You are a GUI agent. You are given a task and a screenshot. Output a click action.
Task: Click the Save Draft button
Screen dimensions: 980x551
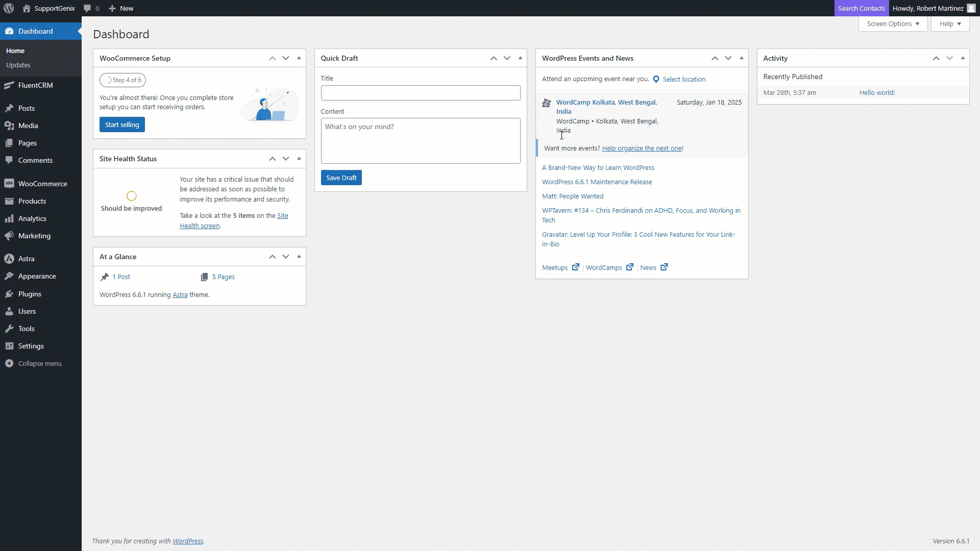click(341, 178)
